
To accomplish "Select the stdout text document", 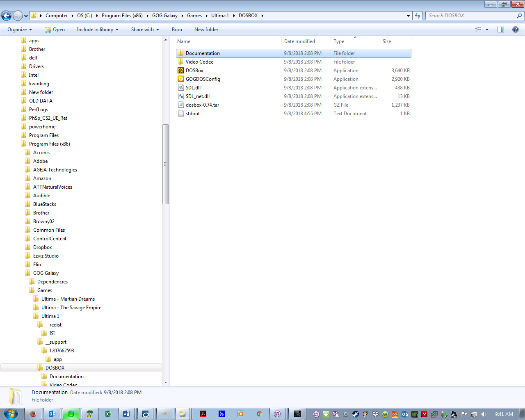I will coord(293,114).
